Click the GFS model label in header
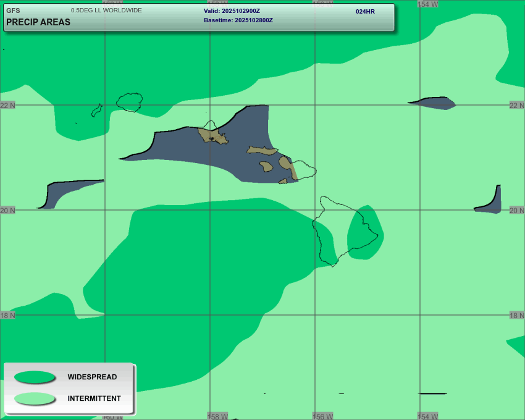The height and width of the screenshot is (420, 525). [x=13, y=10]
